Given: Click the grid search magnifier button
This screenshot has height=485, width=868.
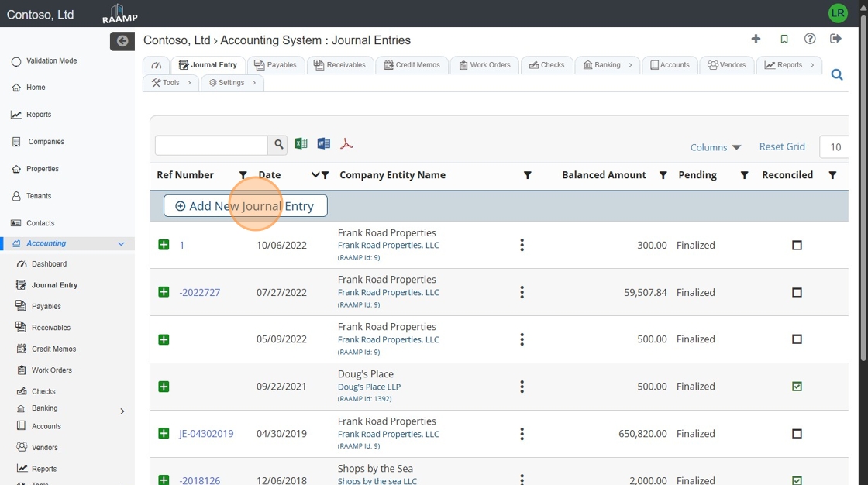Looking at the screenshot, I should (x=278, y=145).
